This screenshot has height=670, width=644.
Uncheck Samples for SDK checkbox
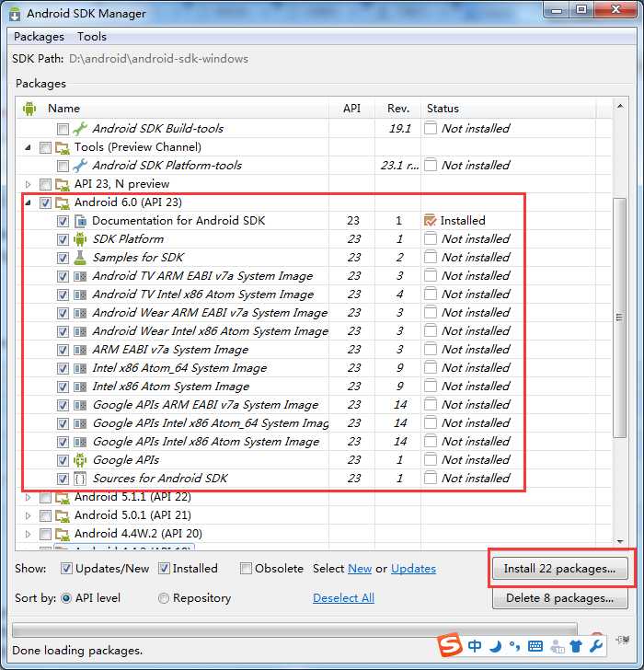63,258
